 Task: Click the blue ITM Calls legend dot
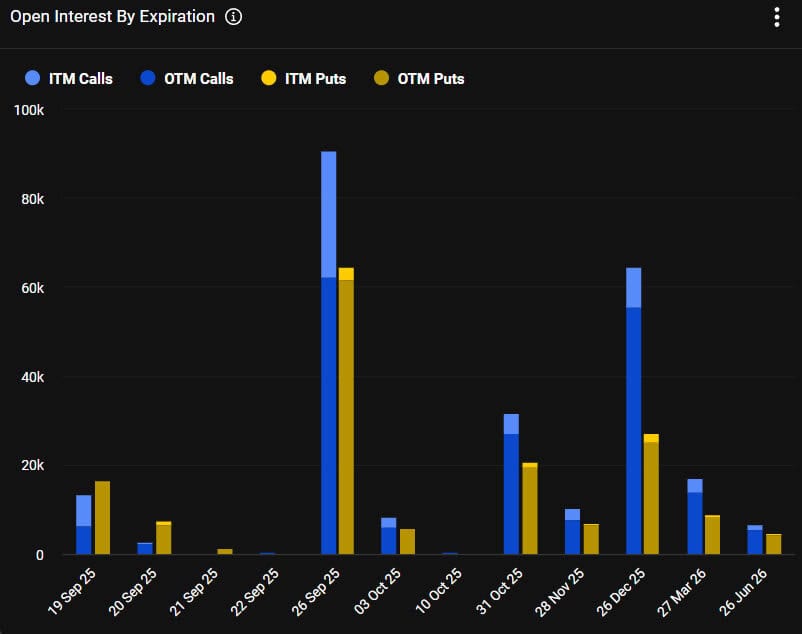[31, 78]
